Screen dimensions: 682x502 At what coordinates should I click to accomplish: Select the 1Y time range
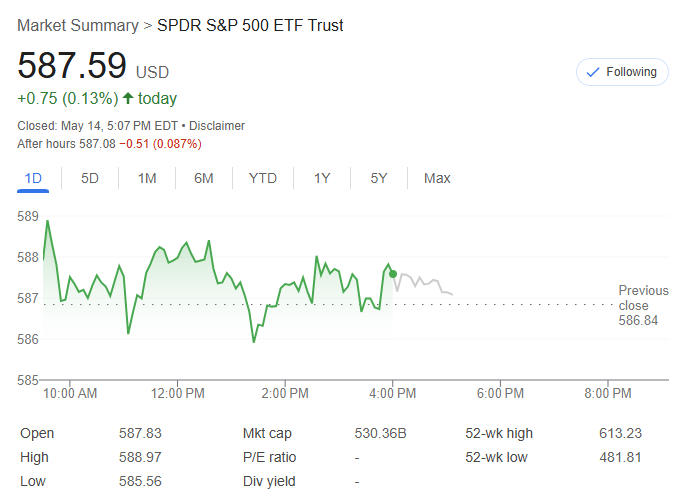tap(322, 178)
